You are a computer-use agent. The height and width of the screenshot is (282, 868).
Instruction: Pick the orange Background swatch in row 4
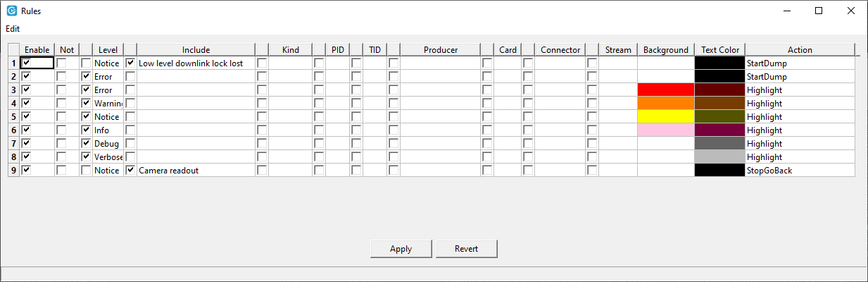(x=666, y=104)
